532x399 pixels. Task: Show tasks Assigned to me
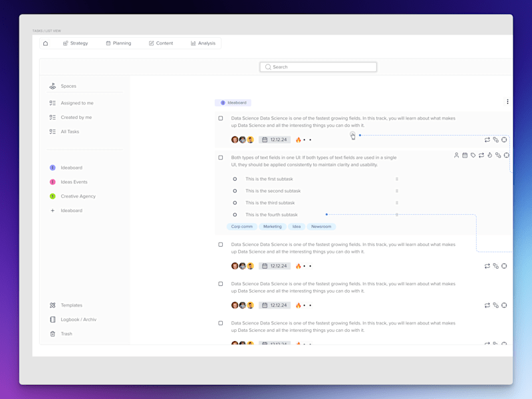point(71,103)
